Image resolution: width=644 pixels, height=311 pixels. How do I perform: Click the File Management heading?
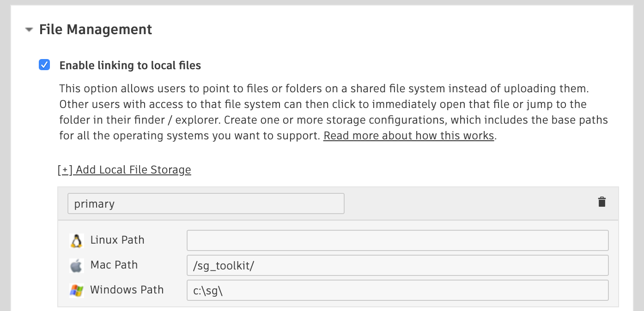[96, 30]
